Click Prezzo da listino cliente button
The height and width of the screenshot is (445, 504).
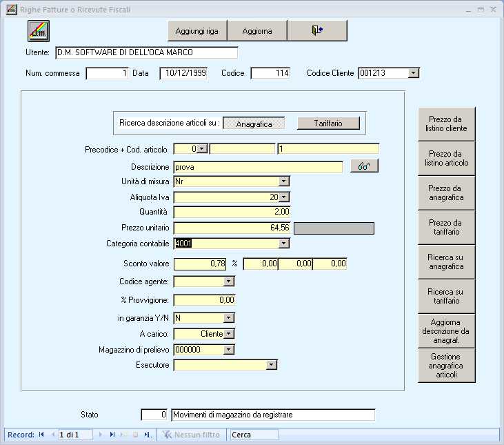pos(446,123)
